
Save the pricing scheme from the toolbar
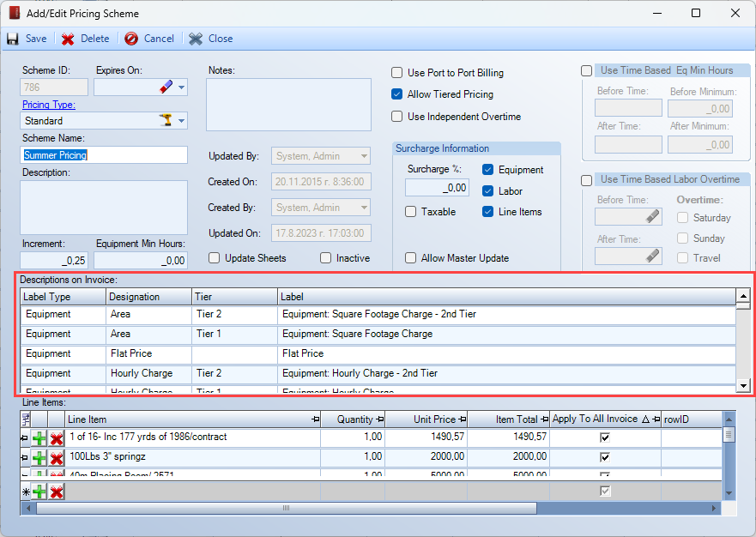(x=27, y=39)
